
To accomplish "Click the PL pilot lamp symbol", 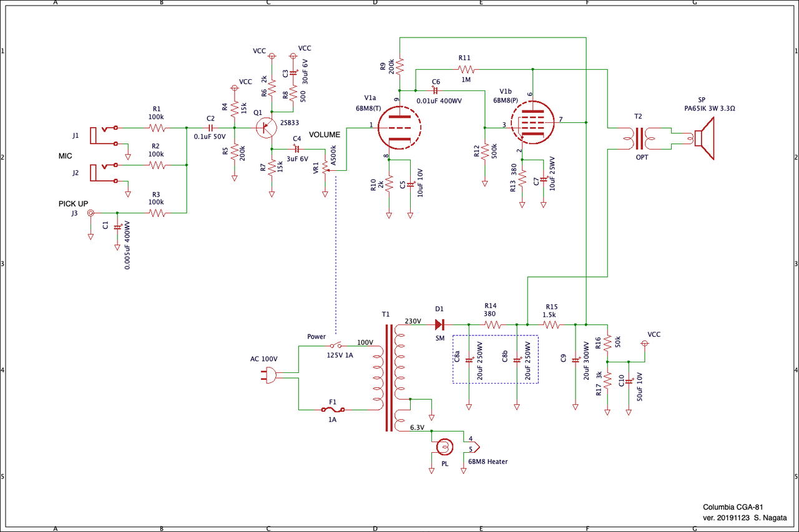I will tap(444, 446).
